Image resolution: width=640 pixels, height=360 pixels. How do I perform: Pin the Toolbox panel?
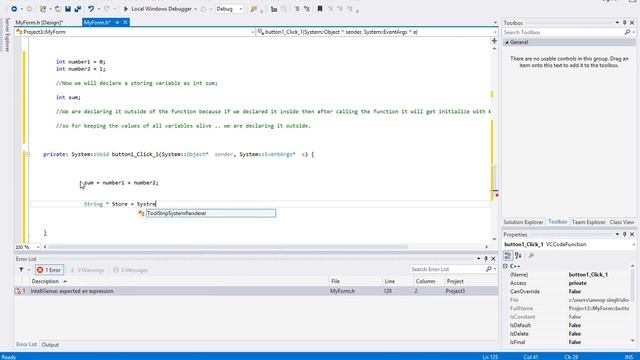pos(624,23)
